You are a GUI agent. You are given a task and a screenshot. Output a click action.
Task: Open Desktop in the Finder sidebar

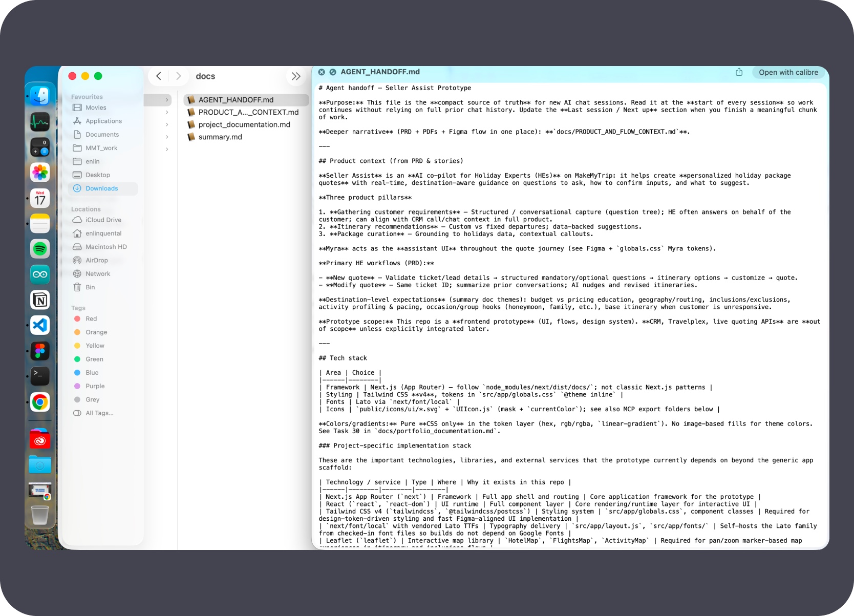[x=102, y=175]
